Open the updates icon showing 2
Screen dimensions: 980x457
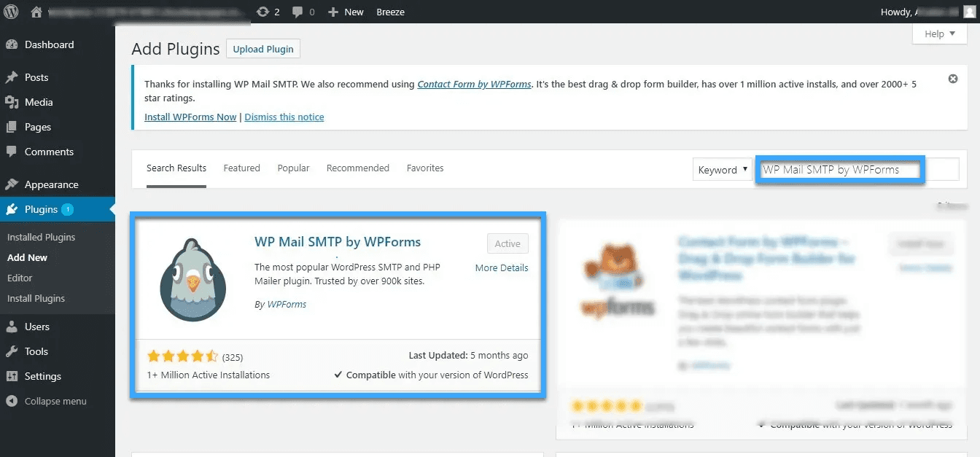263,12
